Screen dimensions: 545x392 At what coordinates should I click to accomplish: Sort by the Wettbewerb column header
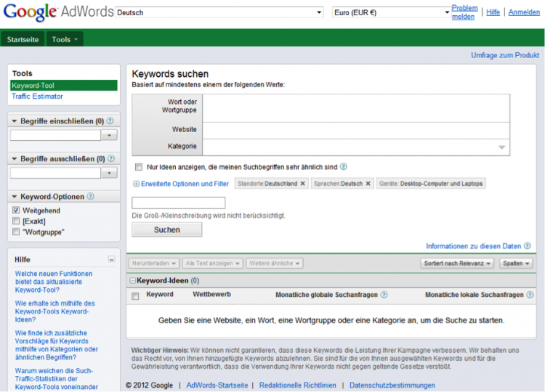click(211, 294)
